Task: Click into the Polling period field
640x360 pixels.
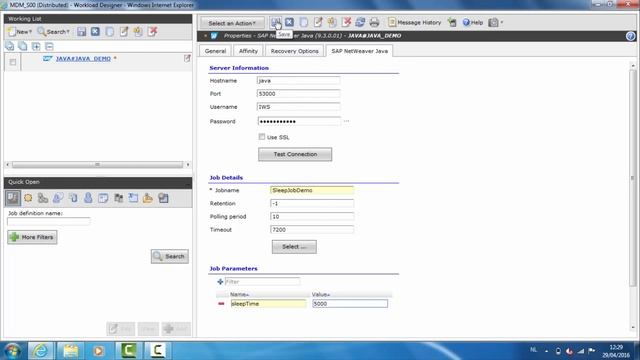Action: (x=312, y=216)
